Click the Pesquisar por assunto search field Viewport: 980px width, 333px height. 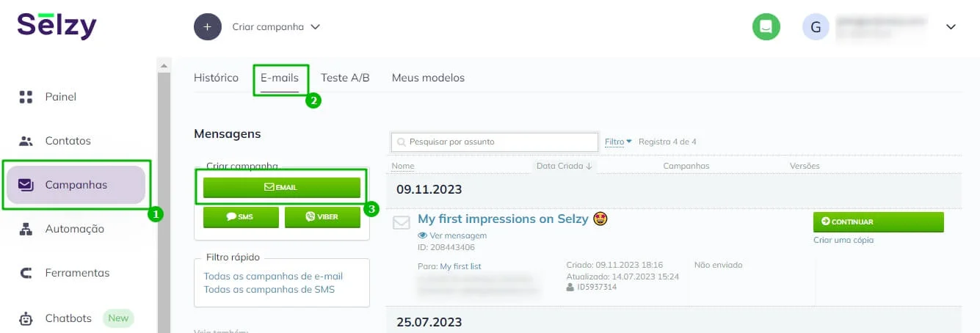click(x=495, y=142)
